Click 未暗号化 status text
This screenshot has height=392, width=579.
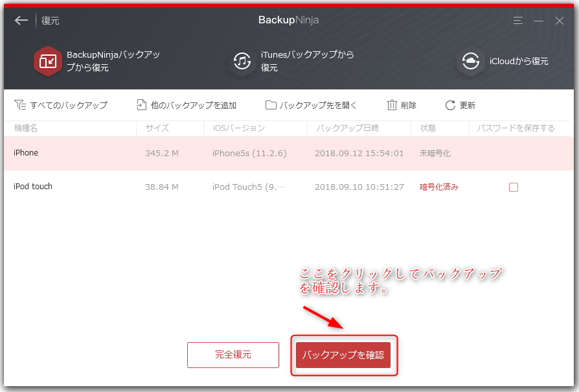point(435,153)
